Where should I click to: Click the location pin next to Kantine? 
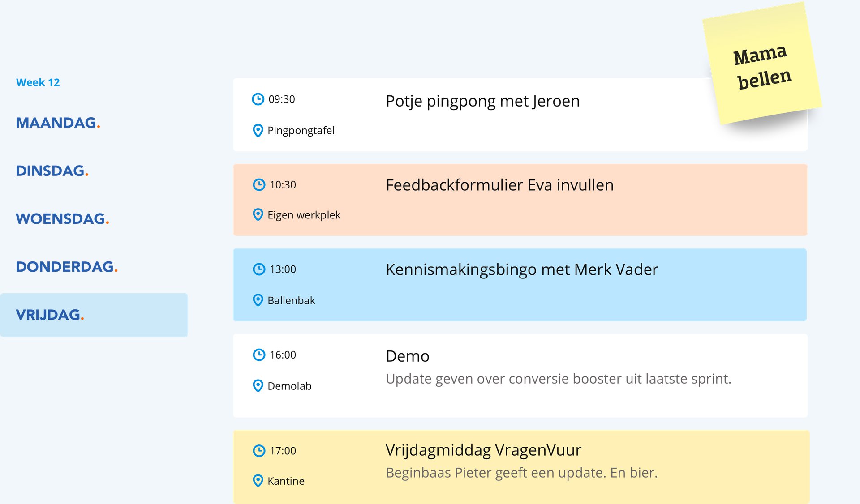(258, 481)
